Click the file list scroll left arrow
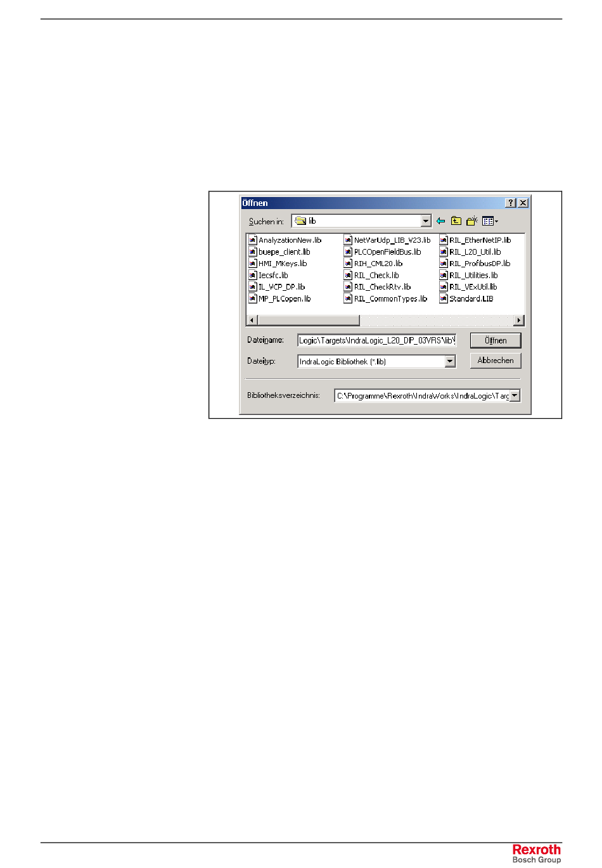The height and width of the screenshot is (868, 602). (252, 321)
